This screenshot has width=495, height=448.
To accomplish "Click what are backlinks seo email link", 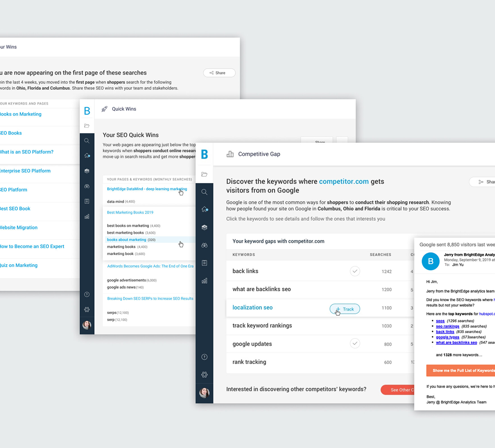I will point(456,343).
